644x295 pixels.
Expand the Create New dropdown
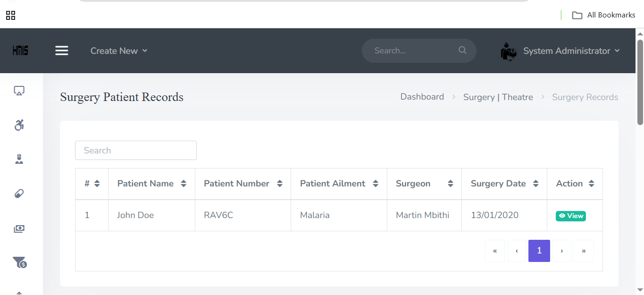click(x=118, y=51)
